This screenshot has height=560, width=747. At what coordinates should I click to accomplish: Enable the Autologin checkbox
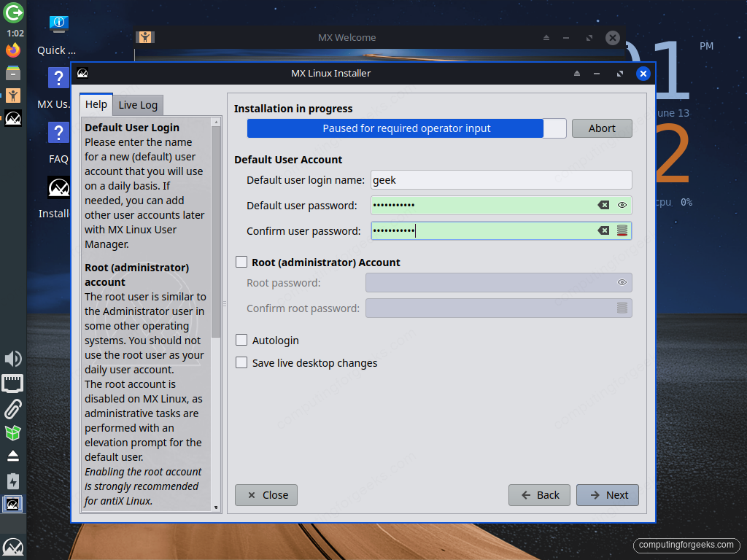241,340
